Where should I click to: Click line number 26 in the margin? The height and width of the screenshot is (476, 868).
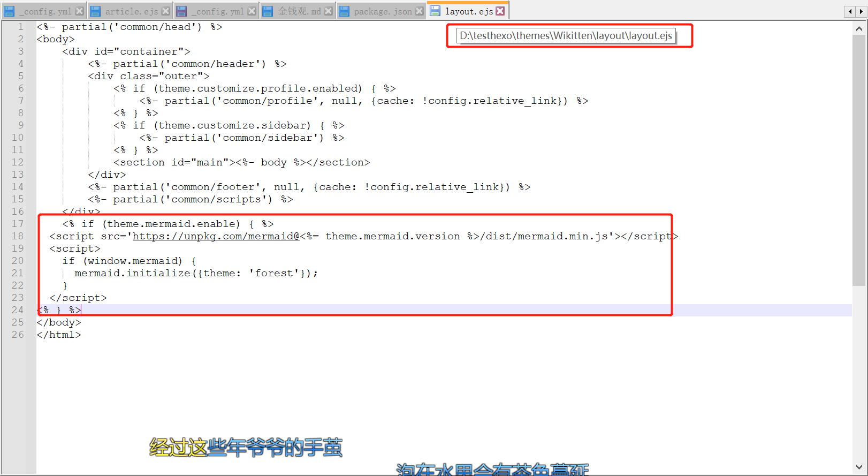point(18,335)
